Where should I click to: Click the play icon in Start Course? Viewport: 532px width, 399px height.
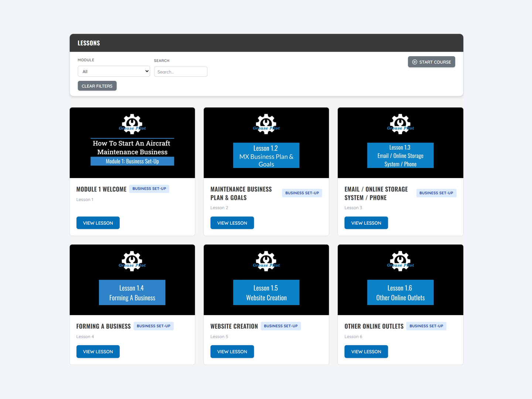[x=415, y=62]
